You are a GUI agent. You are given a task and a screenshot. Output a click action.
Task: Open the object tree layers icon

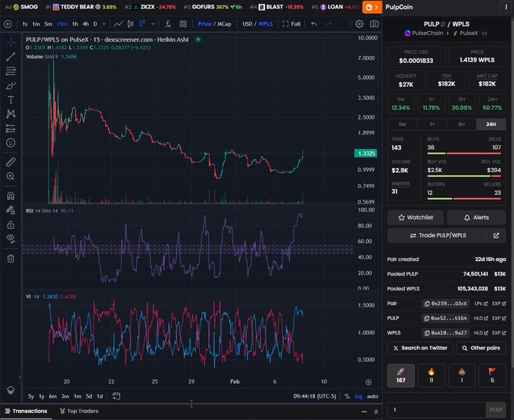coord(11,390)
